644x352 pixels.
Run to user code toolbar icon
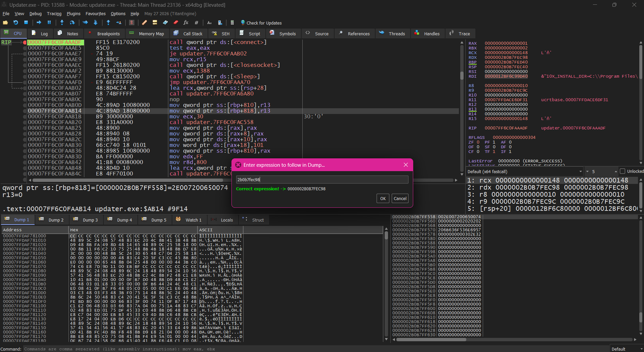tap(119, 23)
